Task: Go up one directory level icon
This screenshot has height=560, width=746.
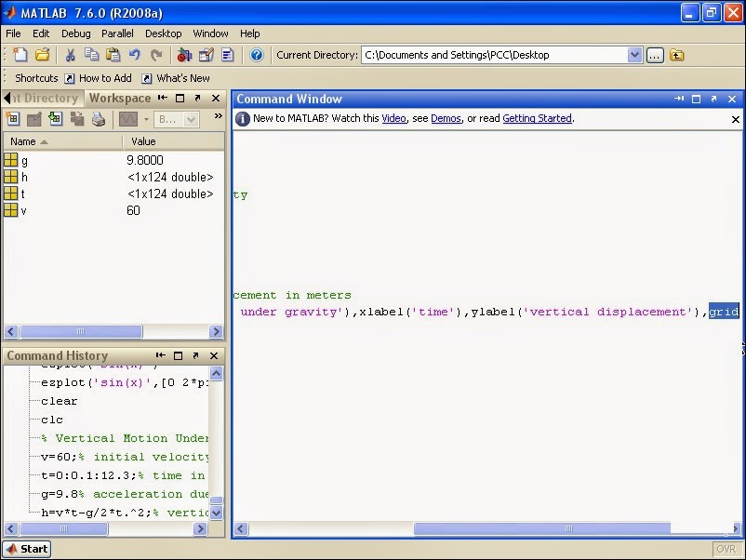Action: coord(677,55)
